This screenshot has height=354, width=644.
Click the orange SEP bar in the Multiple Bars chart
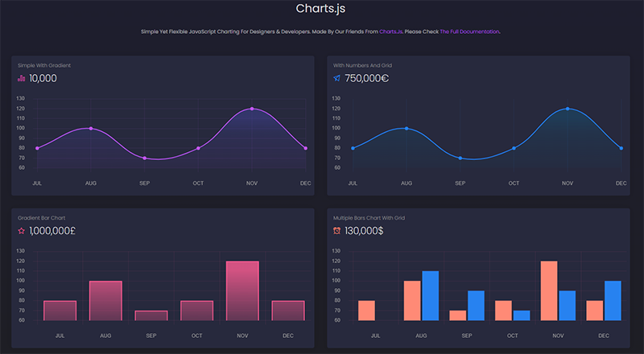pos(457,315)
